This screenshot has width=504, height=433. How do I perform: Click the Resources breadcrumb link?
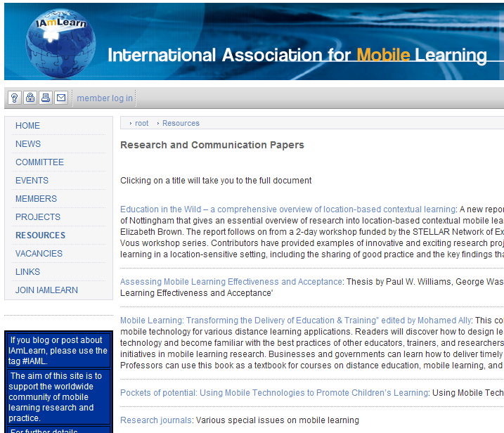point(181,123)
